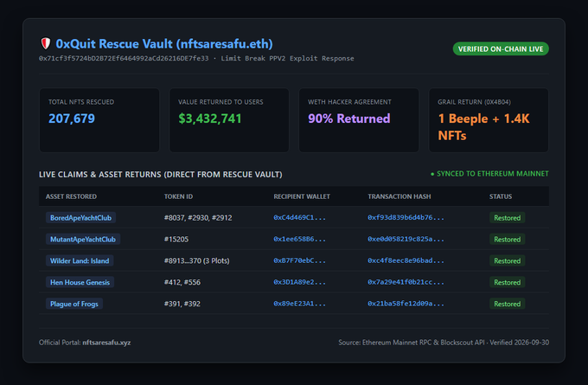Click Restored status in Wilder Land row
Screen dimensions: 588x385
pos(507,260)
